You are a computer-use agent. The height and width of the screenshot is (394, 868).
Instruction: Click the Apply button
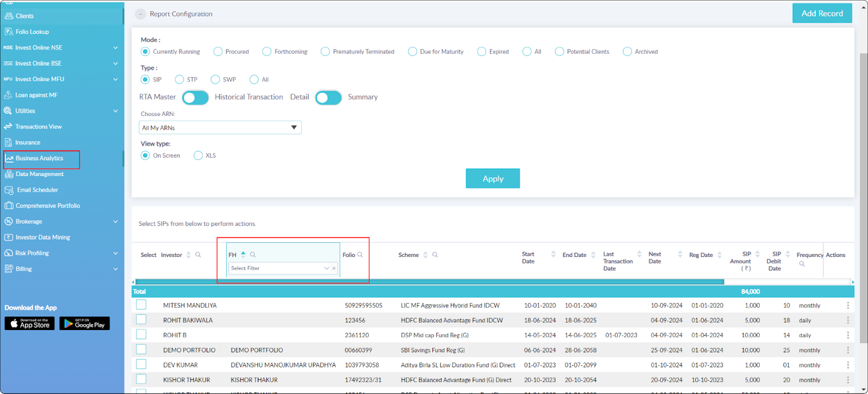493,178
